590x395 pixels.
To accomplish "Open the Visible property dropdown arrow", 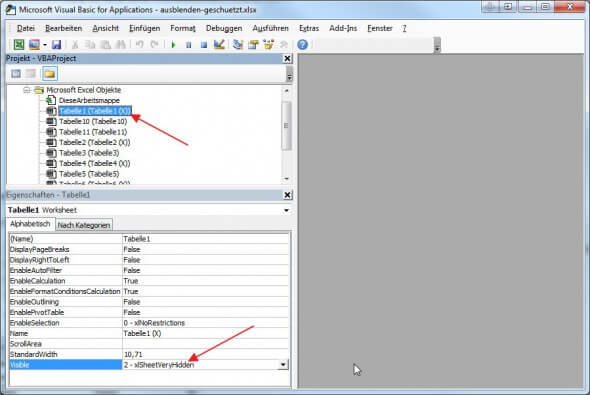I will coord(283,365).
